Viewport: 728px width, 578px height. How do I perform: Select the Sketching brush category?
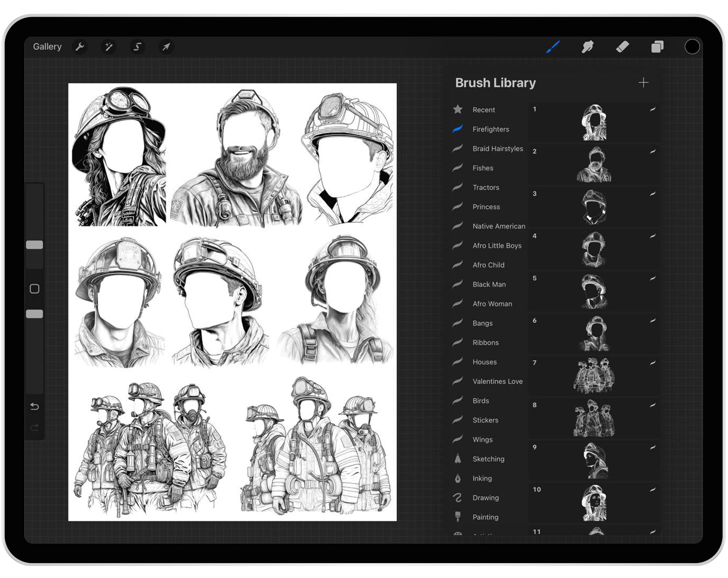pos(488,459)
